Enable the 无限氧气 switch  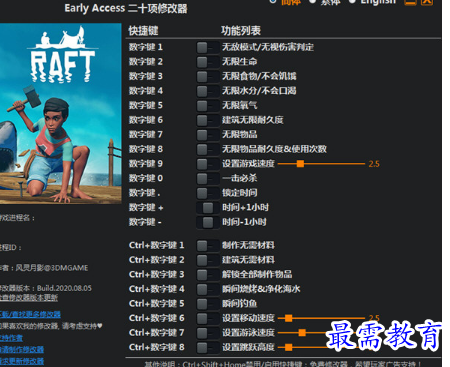pos(207,106)
